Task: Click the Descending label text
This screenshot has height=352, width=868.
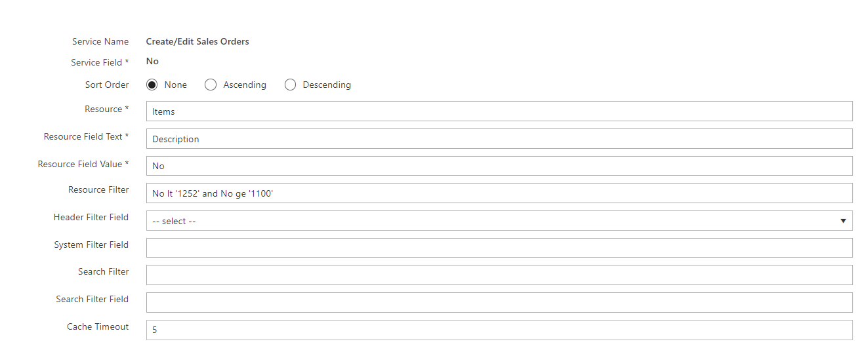Action: [x=327, y=85]
